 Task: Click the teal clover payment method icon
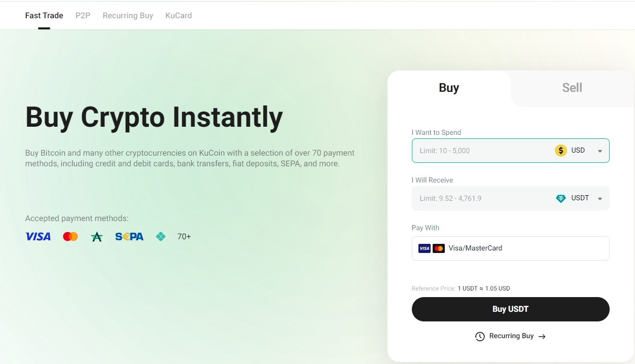[161, 236]
